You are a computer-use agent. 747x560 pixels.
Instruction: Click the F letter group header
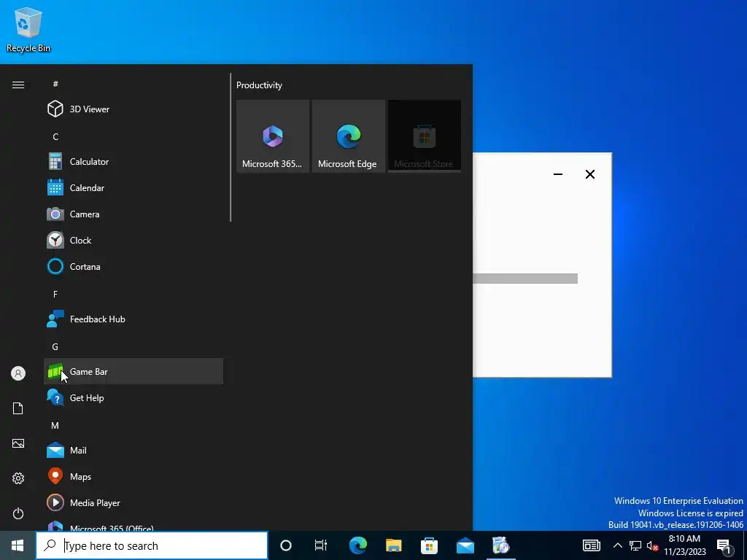55,295
